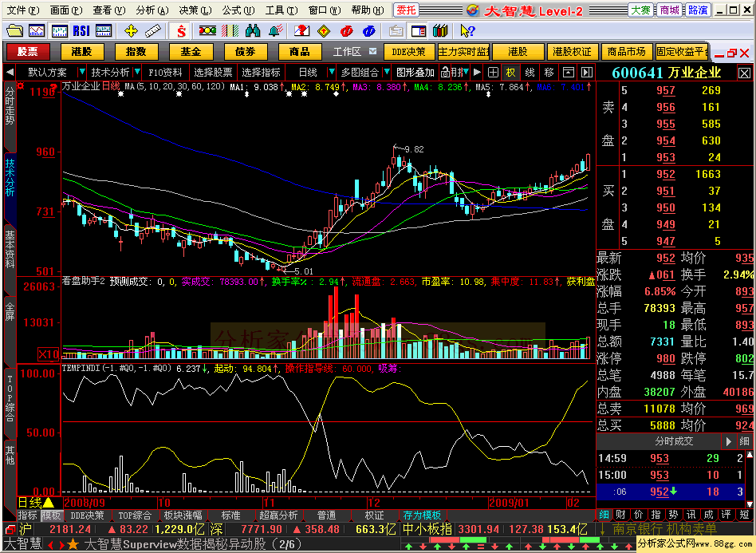Screen dimensions: 756x553
Task: Click the alarm bell alert icon
Action: (x=275, y=31)
